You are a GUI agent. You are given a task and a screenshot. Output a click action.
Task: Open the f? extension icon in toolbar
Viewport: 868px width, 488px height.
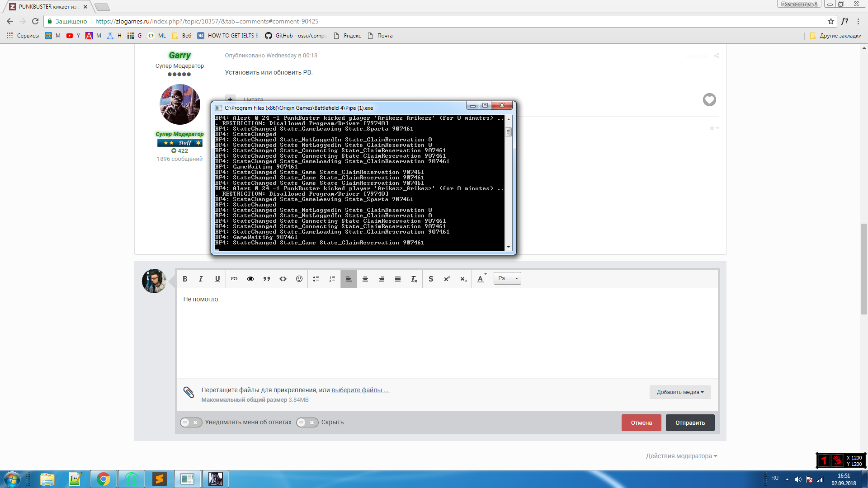coord(844,21)
